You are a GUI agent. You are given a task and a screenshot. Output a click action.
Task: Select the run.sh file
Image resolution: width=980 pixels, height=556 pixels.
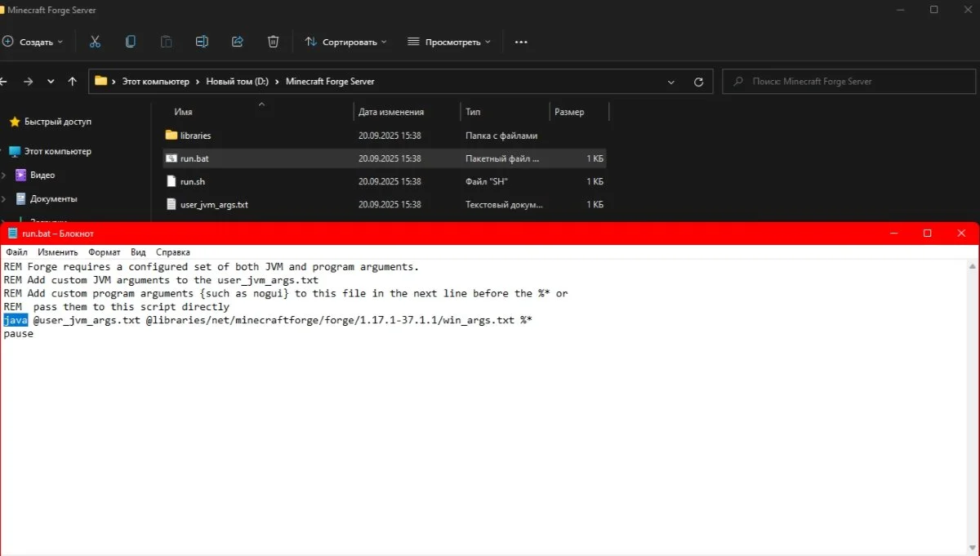pyautogui.click(x=384, y=181)
